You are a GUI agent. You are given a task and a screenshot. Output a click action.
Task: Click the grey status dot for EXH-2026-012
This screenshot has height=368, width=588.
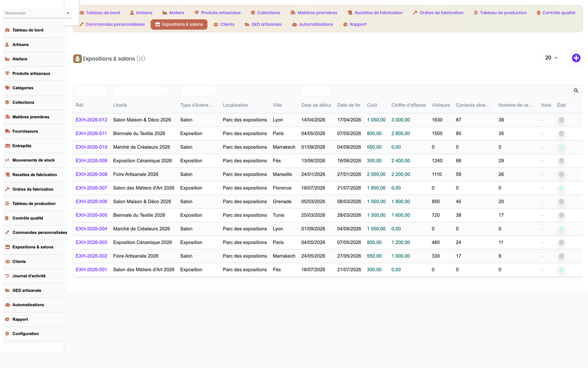point(561,120)
